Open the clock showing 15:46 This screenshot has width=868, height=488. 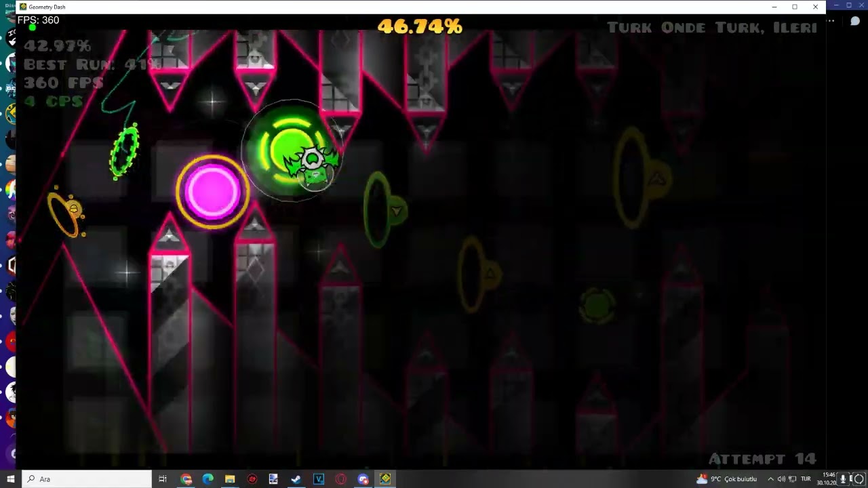[827, 479]
